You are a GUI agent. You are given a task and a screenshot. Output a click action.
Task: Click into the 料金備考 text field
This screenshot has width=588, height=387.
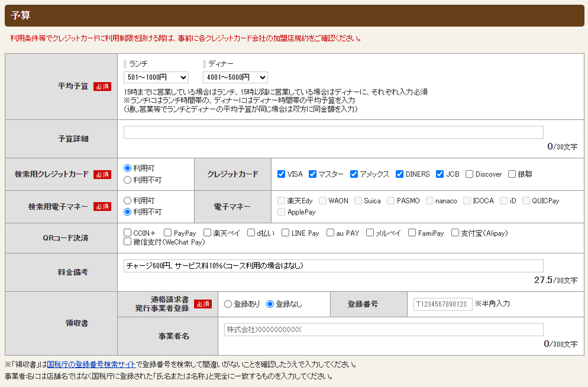[x=334, y=266]
